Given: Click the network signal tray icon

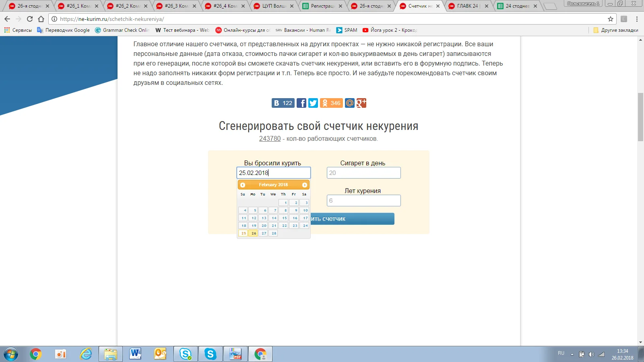Looking at the screenshot, I should point(601,354).
